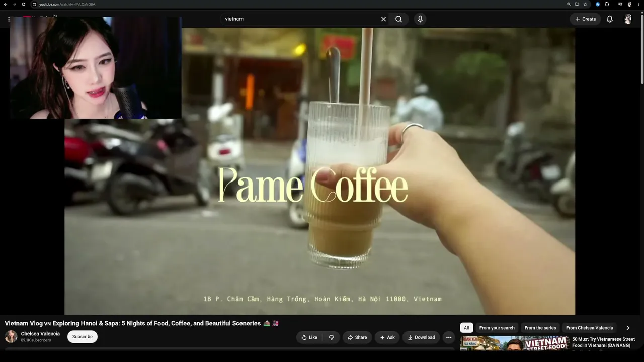This screenshot has height=362, width=644.
Task: Open Chelsea Valencia channel avatar
Action: 11,336
